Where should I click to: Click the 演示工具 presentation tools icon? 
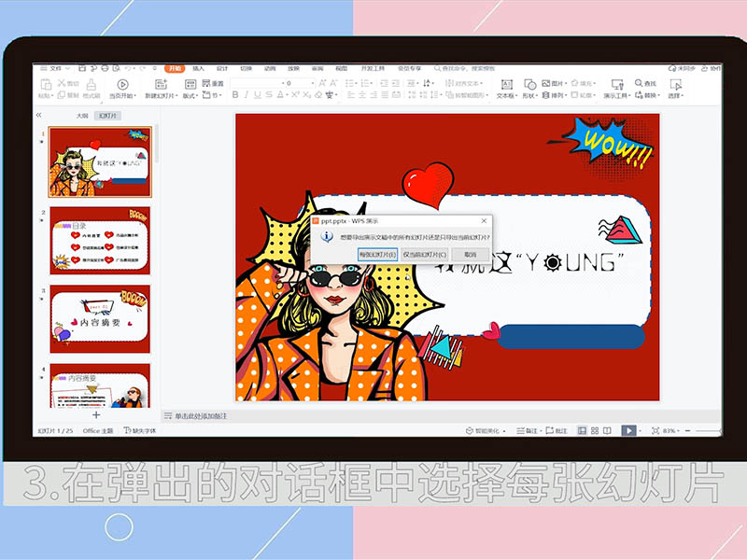coord(617,85)
